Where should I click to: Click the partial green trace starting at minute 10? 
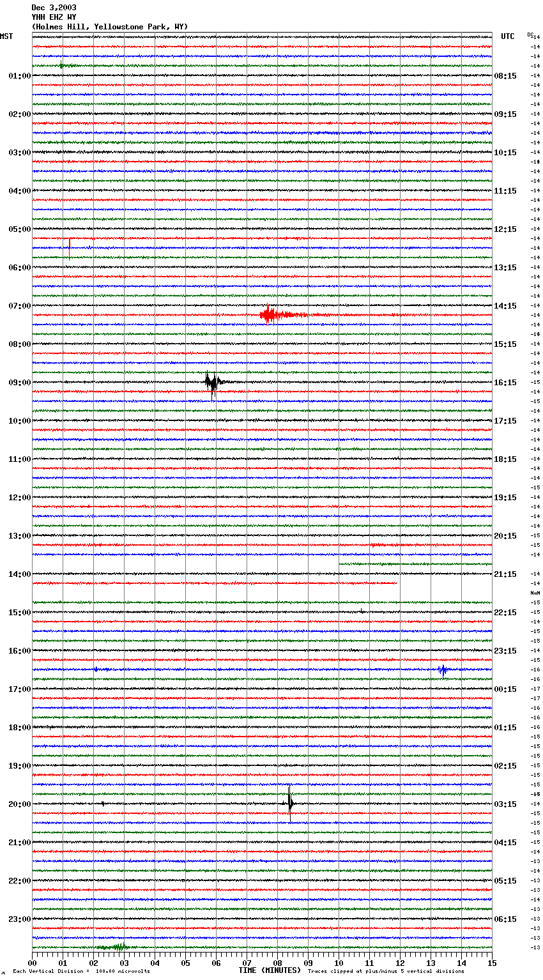[x=415, y=564]
